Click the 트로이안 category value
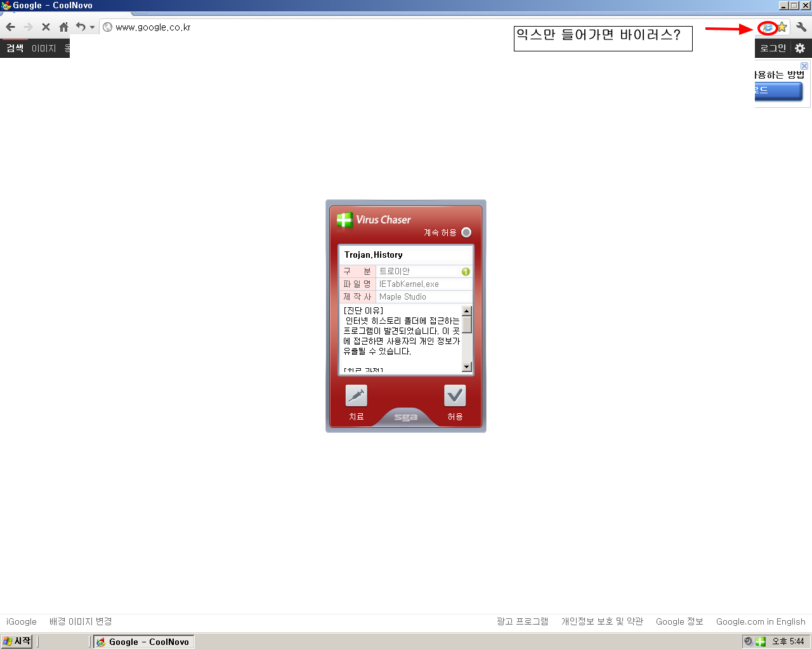This screenshot has width=812, height=650. point(395,272)
